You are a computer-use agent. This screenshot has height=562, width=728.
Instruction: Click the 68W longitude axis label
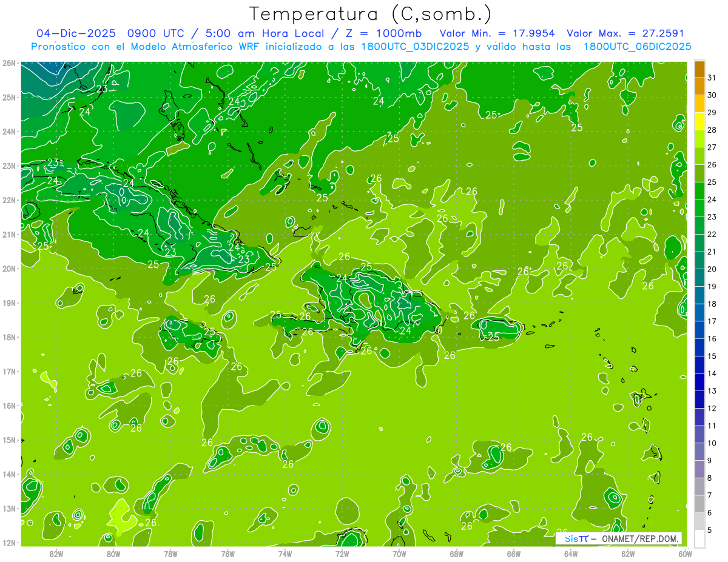(456, 553)
